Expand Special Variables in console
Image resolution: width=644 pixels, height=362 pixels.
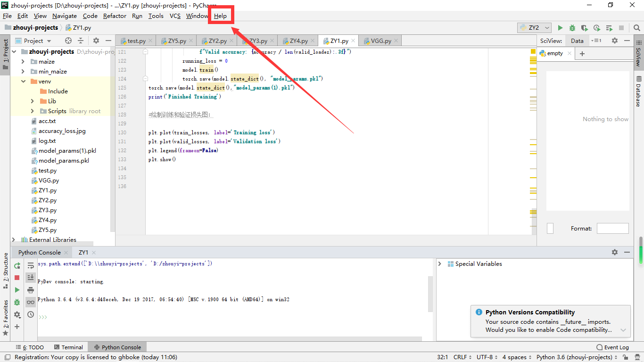440,264
